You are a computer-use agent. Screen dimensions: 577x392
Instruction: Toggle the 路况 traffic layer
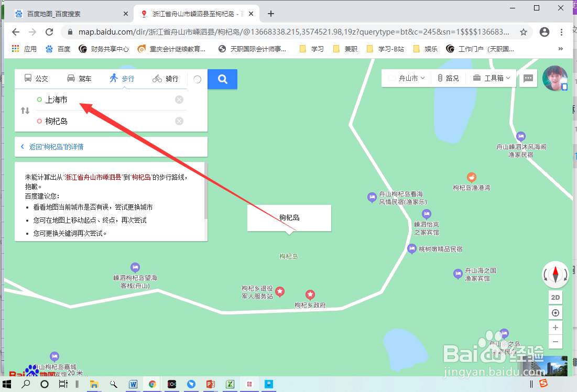point(448,78)
